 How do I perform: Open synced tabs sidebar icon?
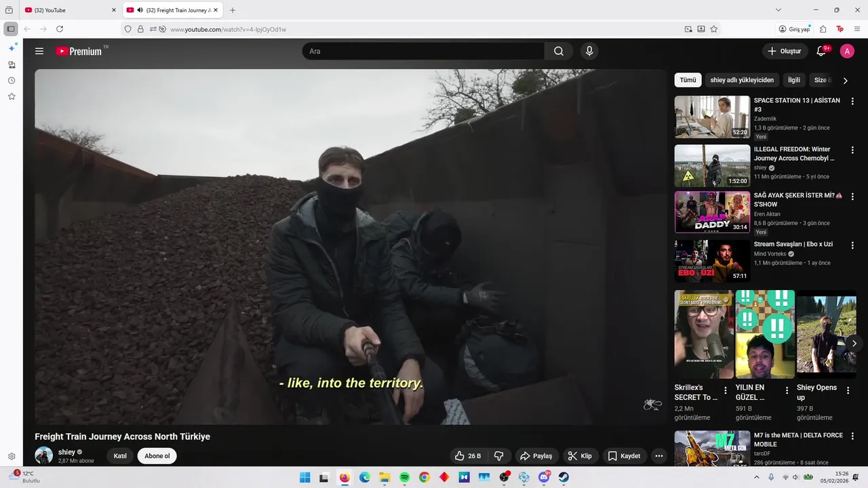pos(12,64)
